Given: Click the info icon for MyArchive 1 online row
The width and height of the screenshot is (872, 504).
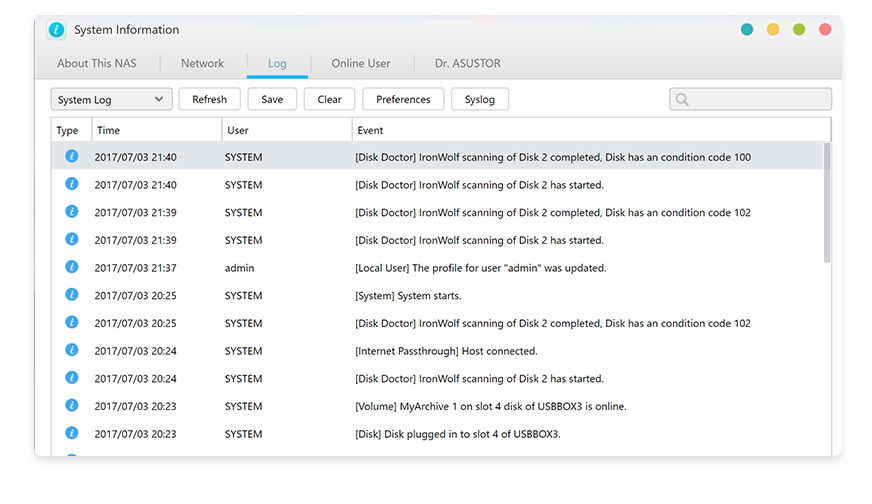Looking at the screenshot, I should click(x=72, y=406).
